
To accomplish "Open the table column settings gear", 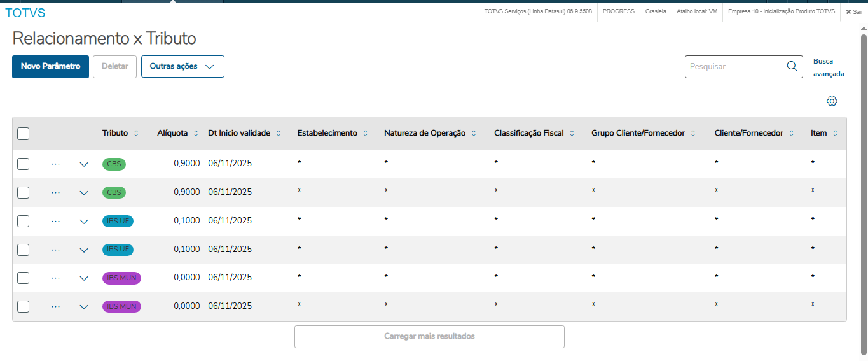I will 832,101.
